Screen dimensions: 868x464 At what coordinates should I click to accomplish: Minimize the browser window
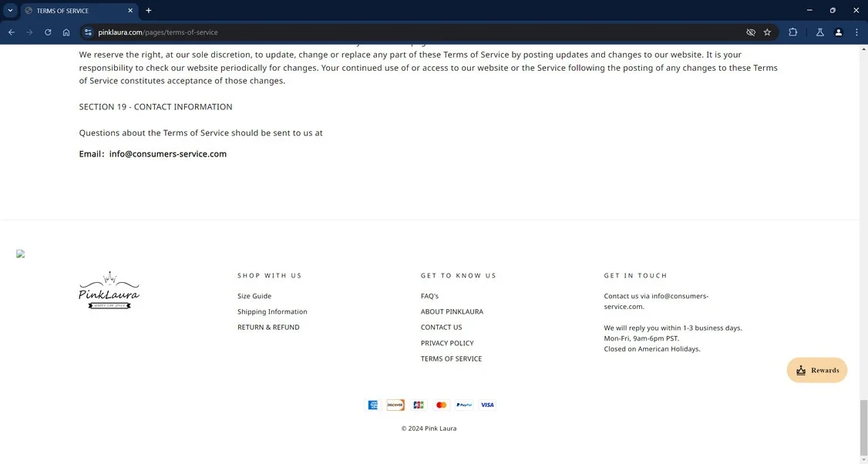coord(809,11)
